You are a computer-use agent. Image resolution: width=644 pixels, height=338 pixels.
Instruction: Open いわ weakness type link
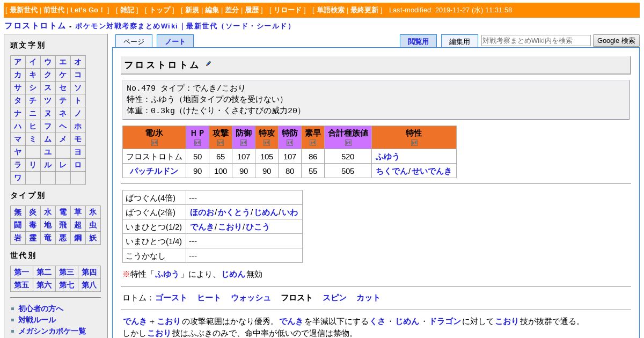click(x=290, y=212)
